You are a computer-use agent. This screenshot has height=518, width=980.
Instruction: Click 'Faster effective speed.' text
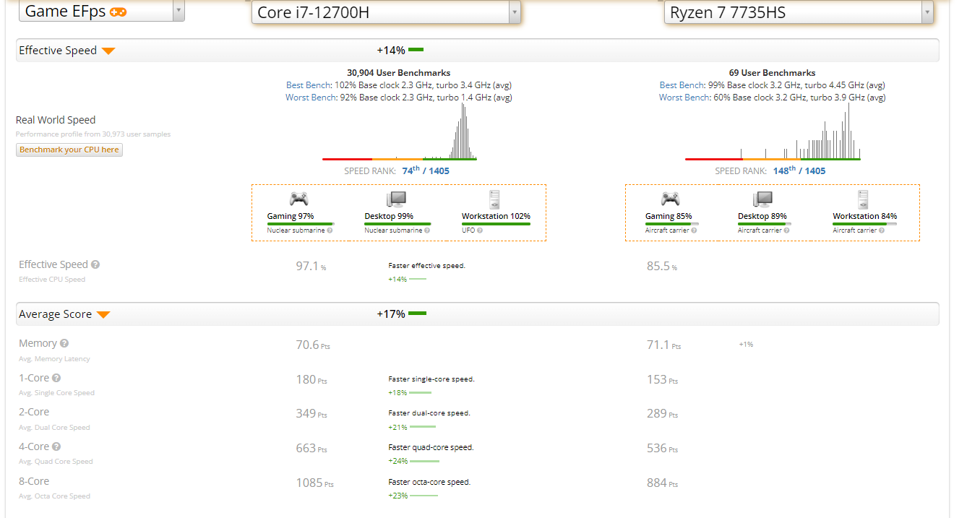pos(426,266)
